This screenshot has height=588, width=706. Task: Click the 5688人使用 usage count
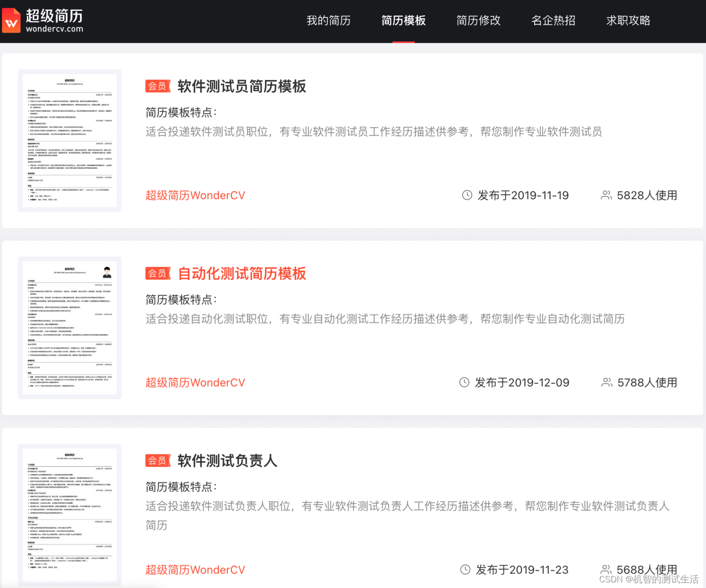coord(647,570)
